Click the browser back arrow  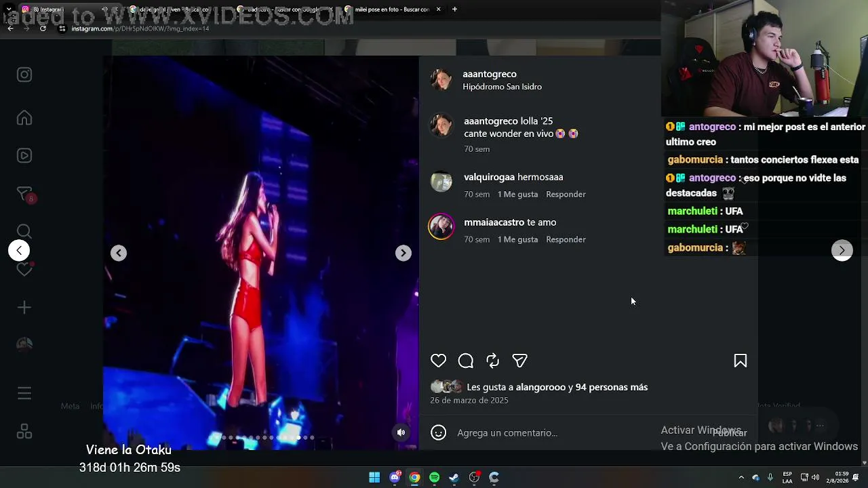(10, 28)
